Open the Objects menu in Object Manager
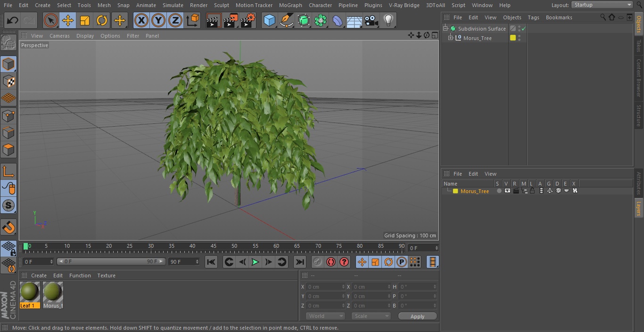644x332 pixels. [x=512, y=17]
